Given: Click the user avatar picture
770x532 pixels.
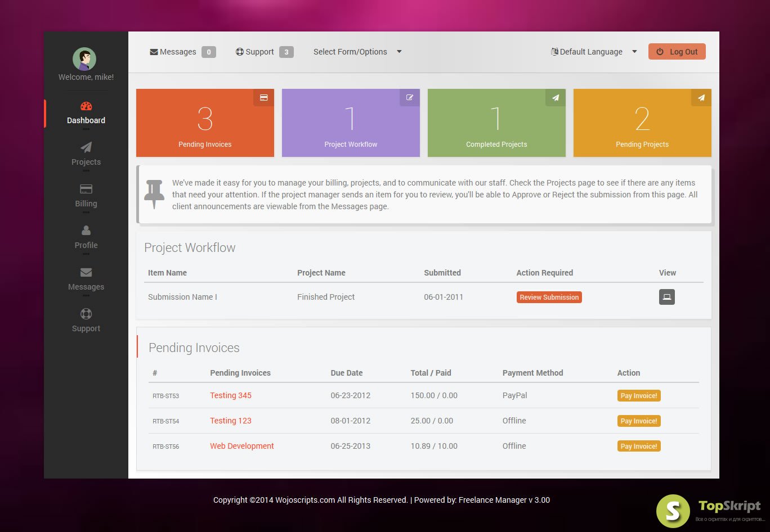Looking at the screenshot, I should [x=84, y=59].
